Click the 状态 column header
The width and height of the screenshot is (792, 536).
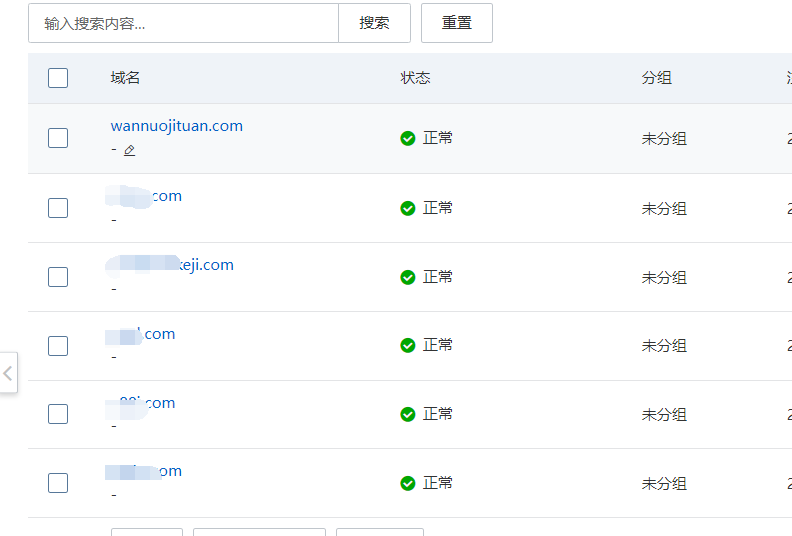click(x=416, y=78)
